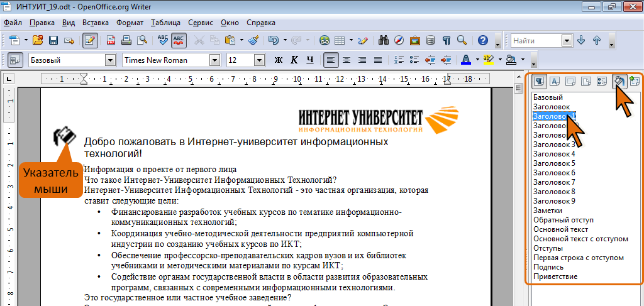
Task: Show character styles in the Styles panel
Action: pyautogui.click(x=555, y=82)
